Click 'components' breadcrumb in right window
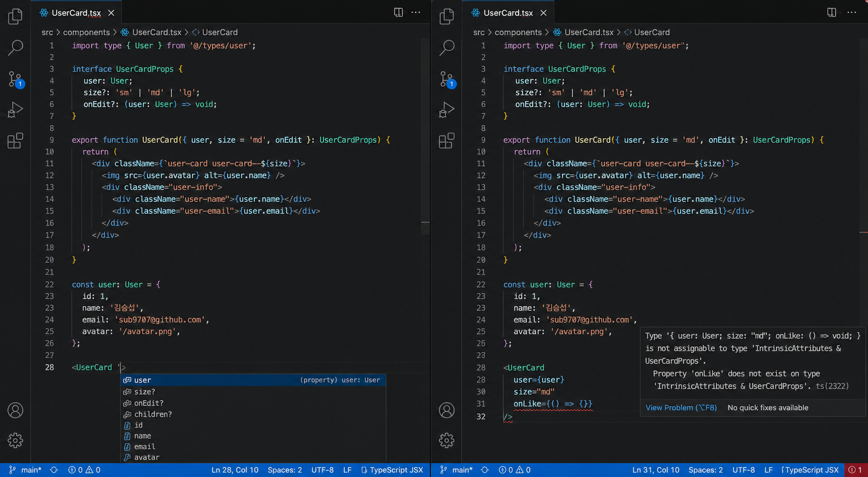 518,32
